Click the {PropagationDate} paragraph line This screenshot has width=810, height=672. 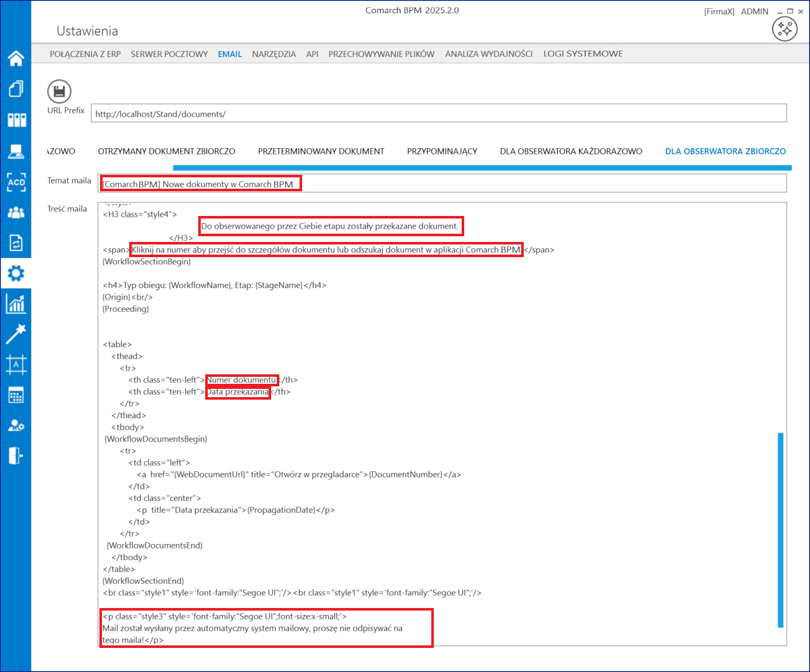pyautogui.click(x=236, y=510)
